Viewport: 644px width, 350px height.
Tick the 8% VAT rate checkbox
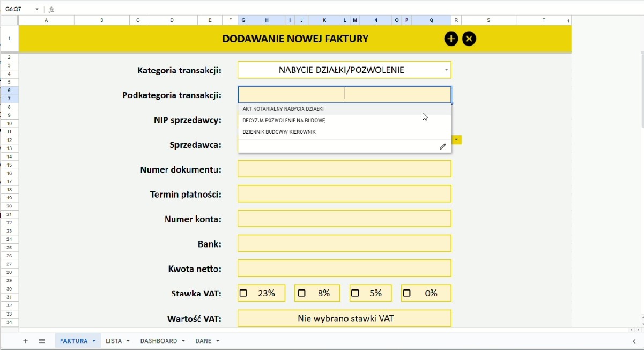301,293
